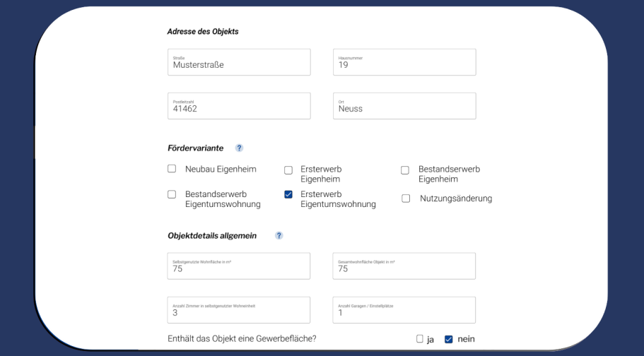
Task: Click the Nutzungsänderung label text
Action: tap(456, 198)
